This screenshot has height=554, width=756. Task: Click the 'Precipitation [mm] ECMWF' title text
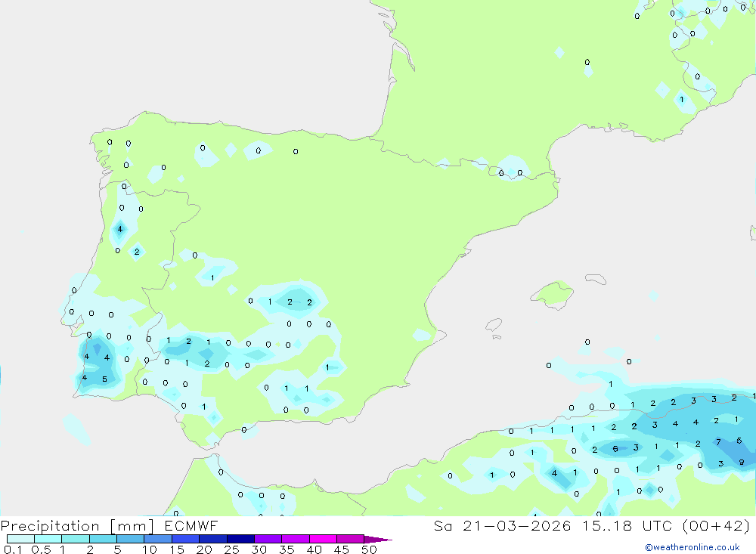110,525
